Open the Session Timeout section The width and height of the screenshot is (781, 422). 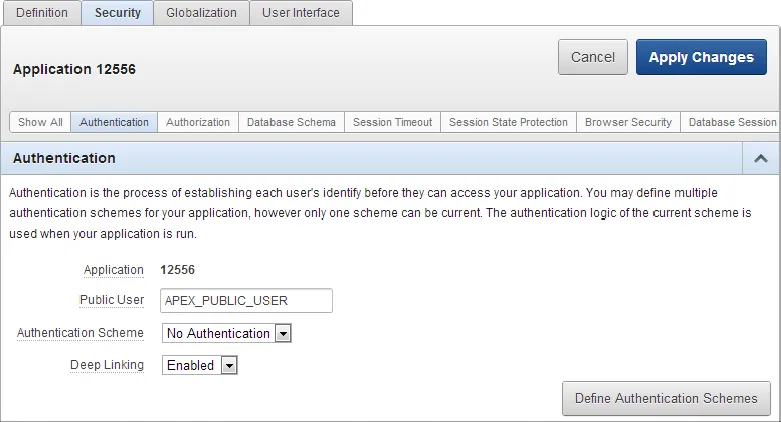click(x=392, y=122)
